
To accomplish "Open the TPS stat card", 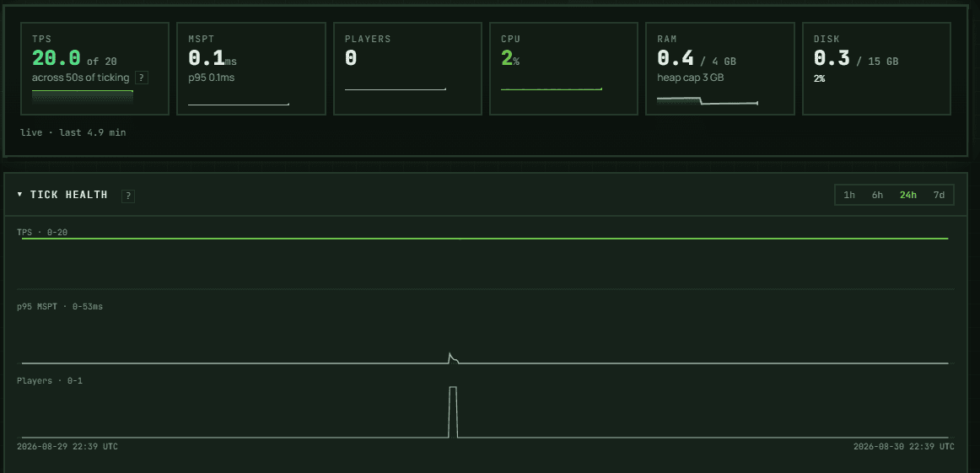I will (x=95, y=69).
